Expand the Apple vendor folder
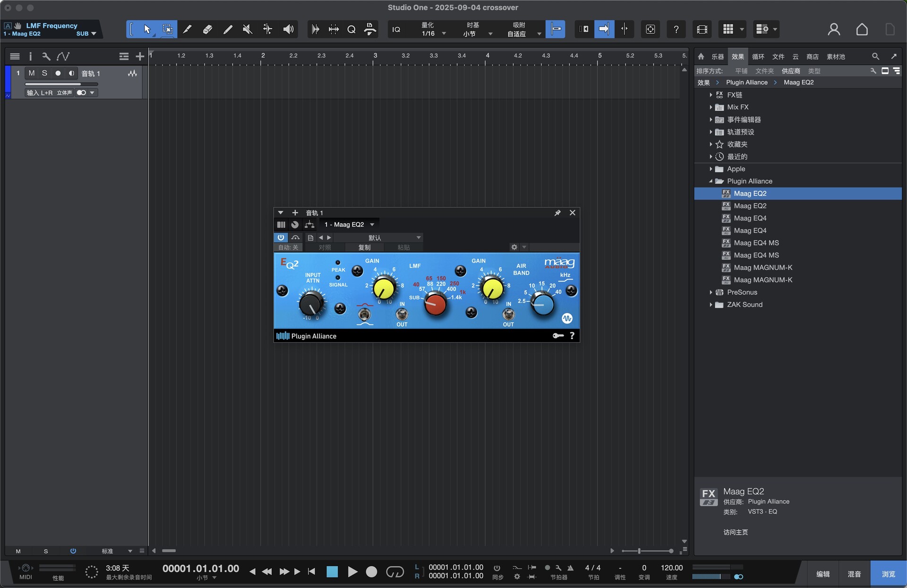 (x=710, y=169)
